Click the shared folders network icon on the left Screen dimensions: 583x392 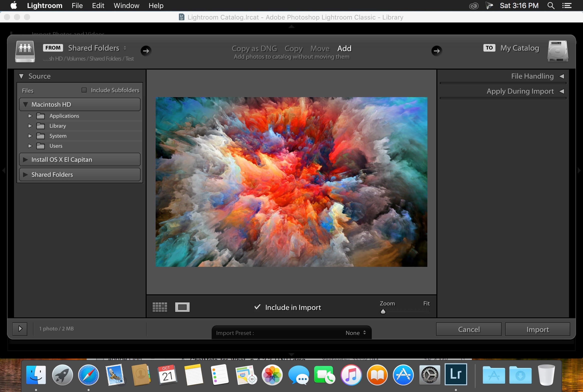coord(25,49)
